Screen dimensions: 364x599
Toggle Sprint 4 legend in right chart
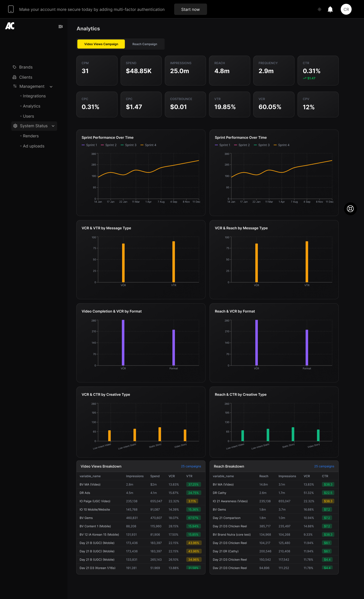click(x=282, y=145)
